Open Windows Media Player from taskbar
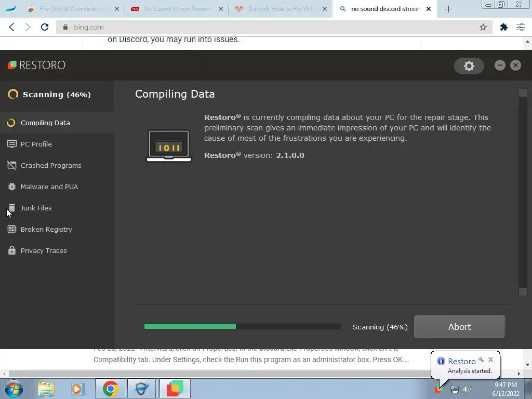The width and height of the screenshot is (532, 399). 78,389
